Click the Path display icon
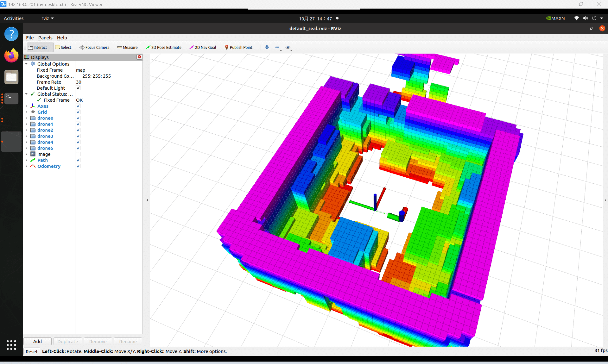 pos(33,160)
